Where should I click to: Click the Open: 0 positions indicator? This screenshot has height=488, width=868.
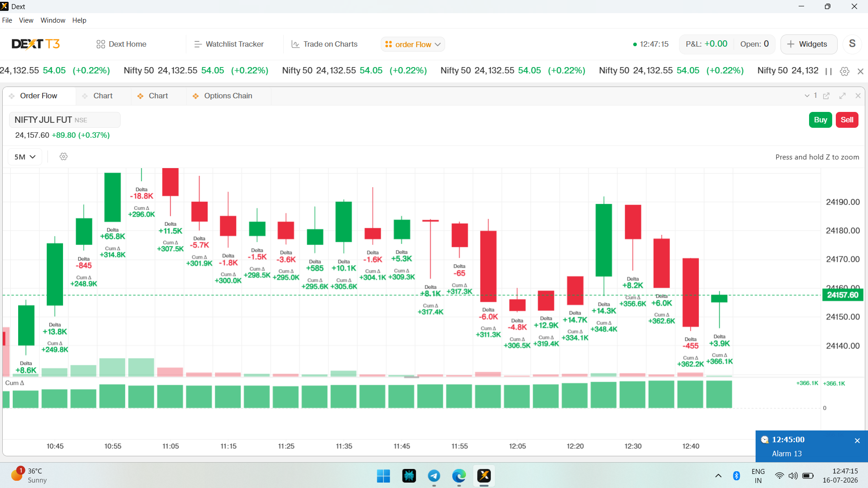pos(754,44)
